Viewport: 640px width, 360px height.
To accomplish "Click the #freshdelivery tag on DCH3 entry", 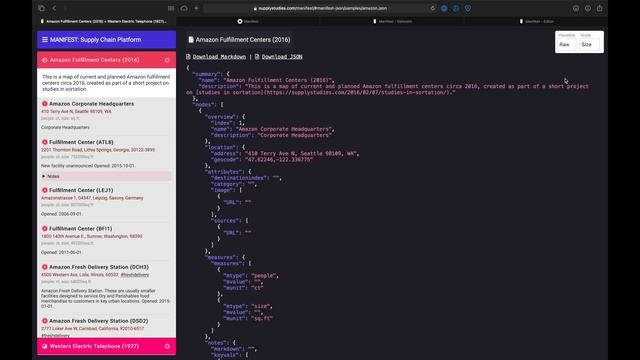I will pos(135,275).
